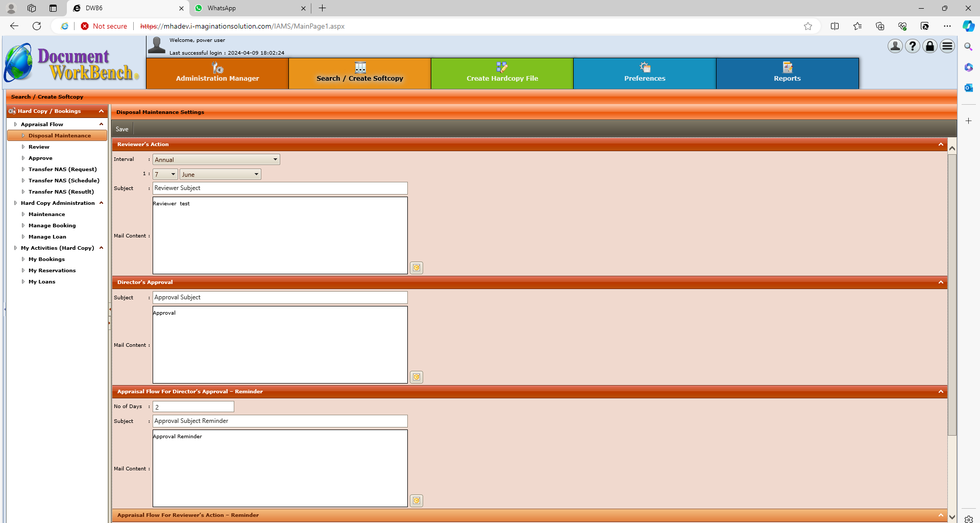
Task: Open Preferences tab
Action: click(x=645, y=74)
